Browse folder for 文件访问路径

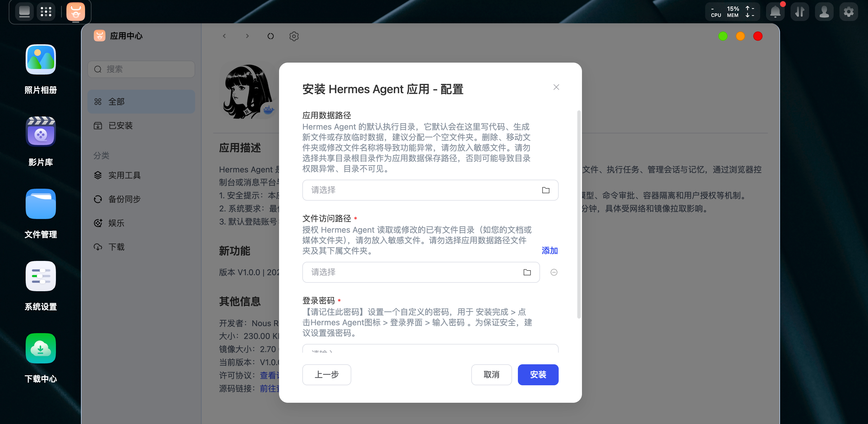527,272
